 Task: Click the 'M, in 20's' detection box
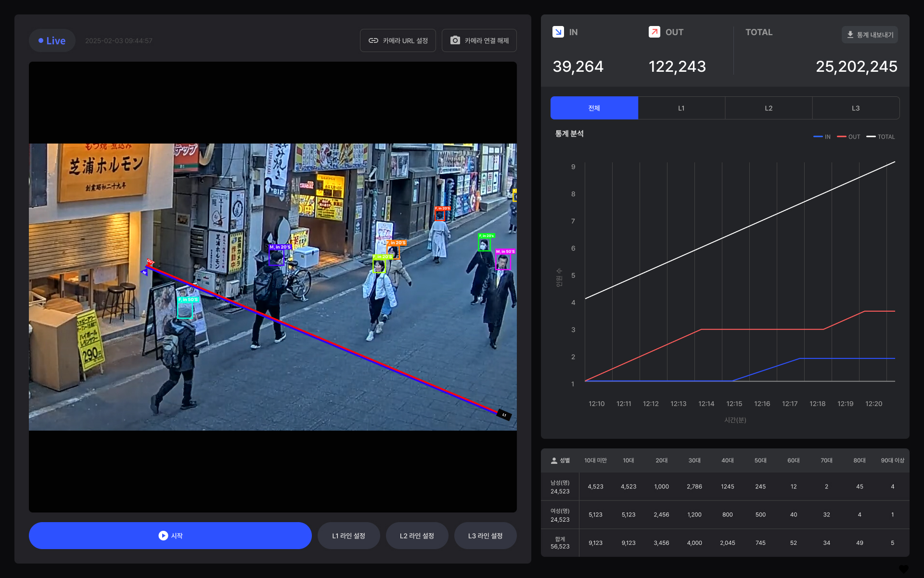276,257
